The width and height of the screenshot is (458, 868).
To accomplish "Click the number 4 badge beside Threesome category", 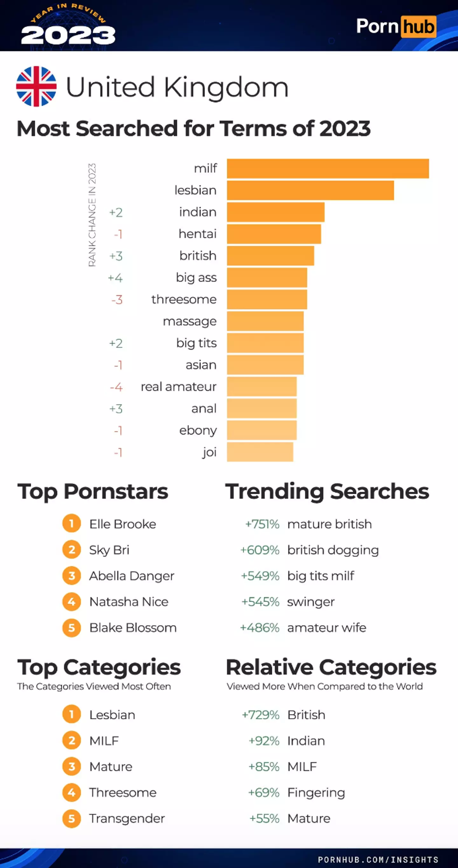I will point(71,793).
